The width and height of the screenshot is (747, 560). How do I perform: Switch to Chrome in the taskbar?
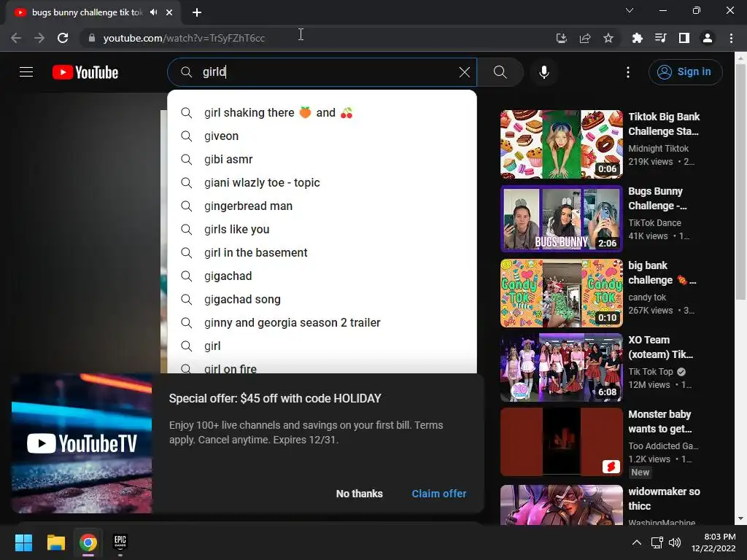point(88,542)
